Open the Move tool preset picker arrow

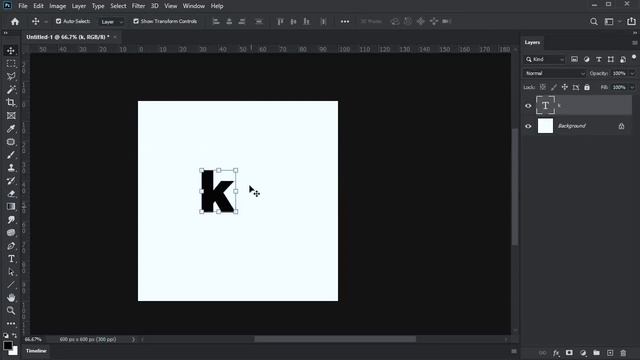click(x=46, y=22)
